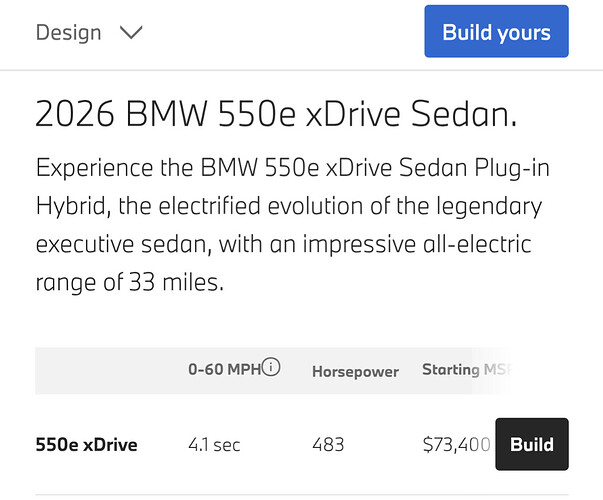Click the 4.1 sec acceleration value
The image size is (603, 500).
(x=214, y=444)
